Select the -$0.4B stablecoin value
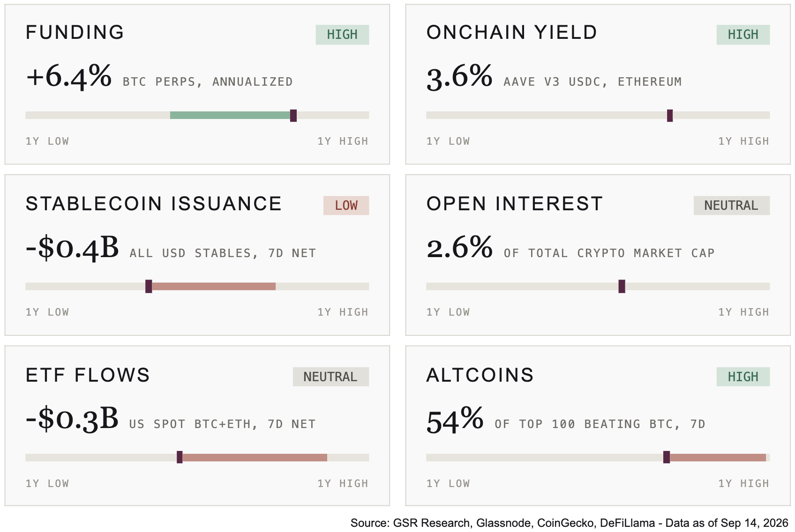Screen dimensions: 795x532 click(x=72, y=248)
